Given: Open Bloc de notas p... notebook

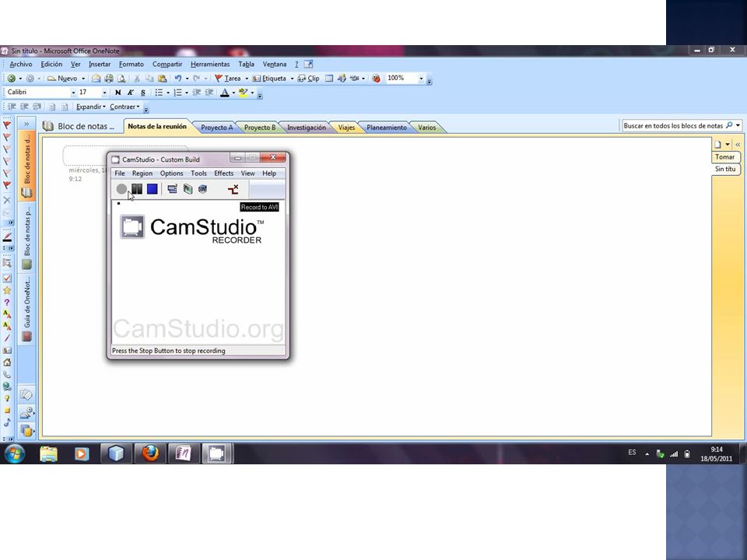Looking at the screenshot, I should (26, 236).
